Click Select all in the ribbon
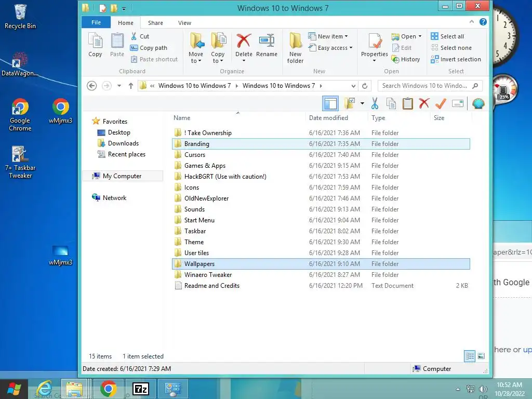The image size is (532, 399). pos(447,36)
